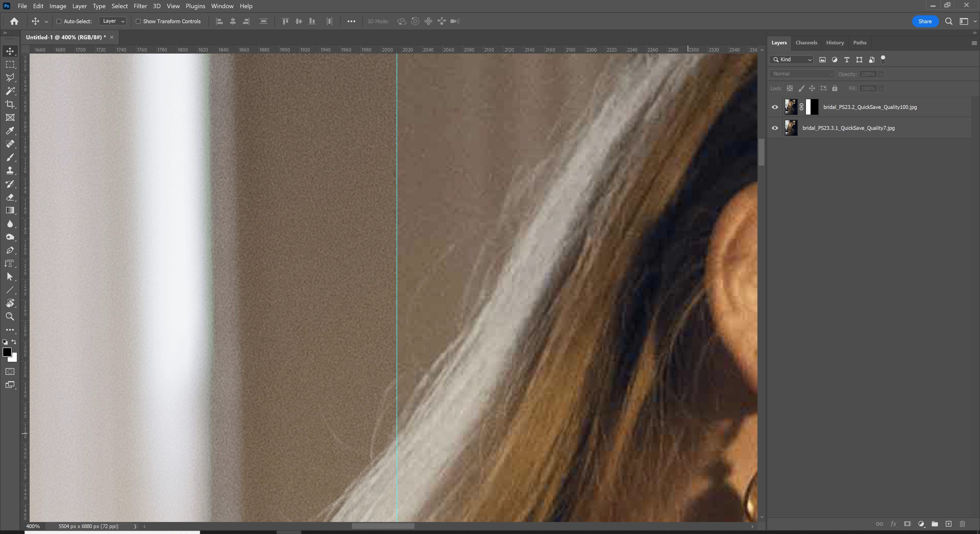Select the Eyedropper tool

coord(10,131)
